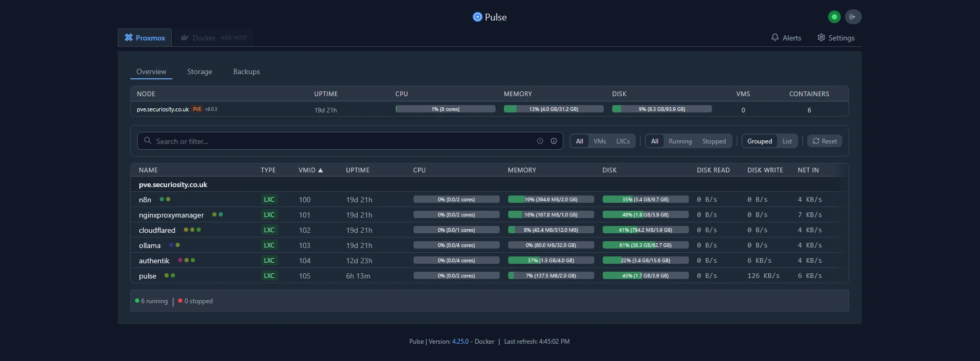The width and height of the screenshot is (980, 361).
Task: Click the green connection status indicator
Action: (x=834, y=17)
